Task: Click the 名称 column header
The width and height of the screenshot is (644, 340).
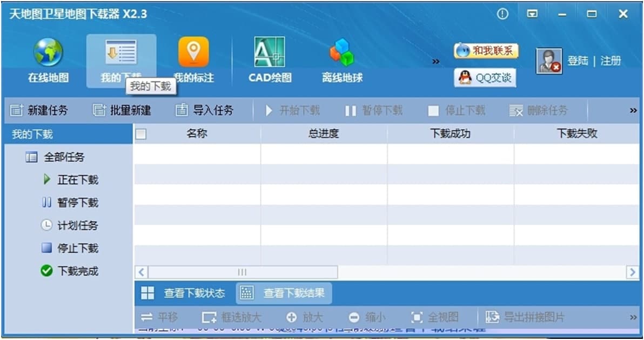Action: (x=197, y=134)
